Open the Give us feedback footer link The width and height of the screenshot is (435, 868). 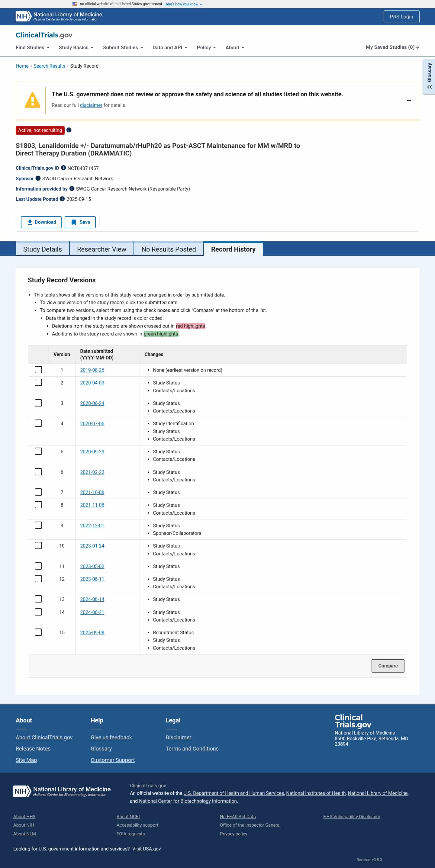(x=111, y=737)
